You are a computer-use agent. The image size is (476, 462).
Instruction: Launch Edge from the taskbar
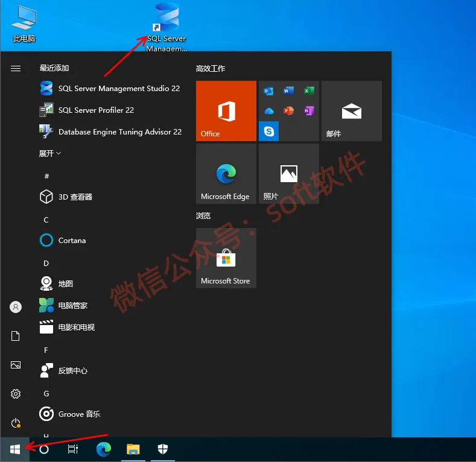pos(104,449)
